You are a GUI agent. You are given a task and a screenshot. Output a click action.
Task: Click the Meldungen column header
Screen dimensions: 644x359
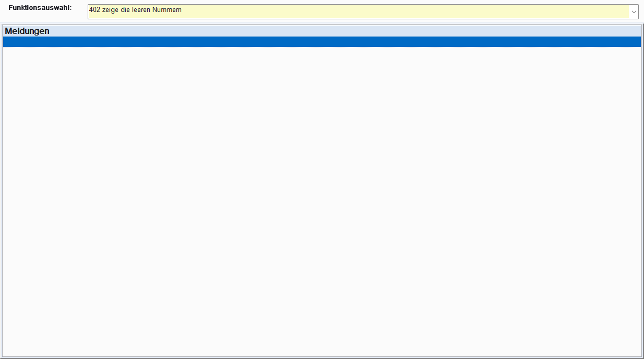coord(321,31)
